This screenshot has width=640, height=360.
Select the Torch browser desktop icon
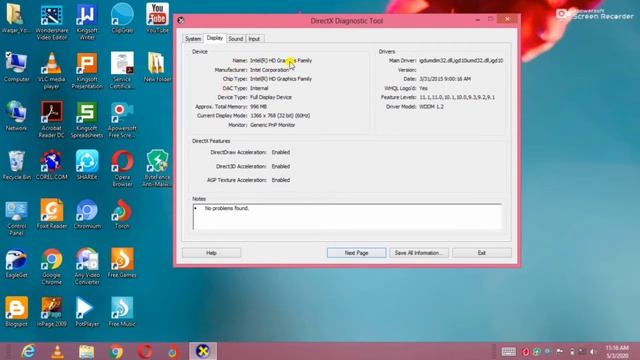coord(122,214)
